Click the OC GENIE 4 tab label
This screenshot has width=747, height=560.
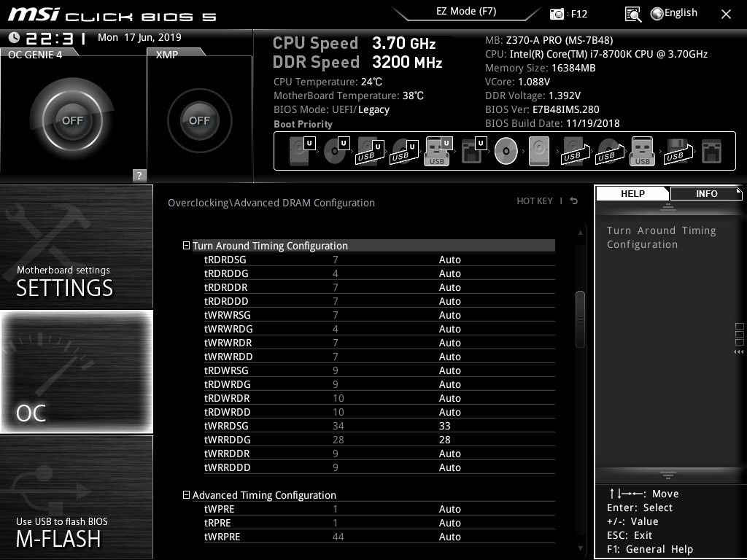pyautogui.click(x=35, y=55)
